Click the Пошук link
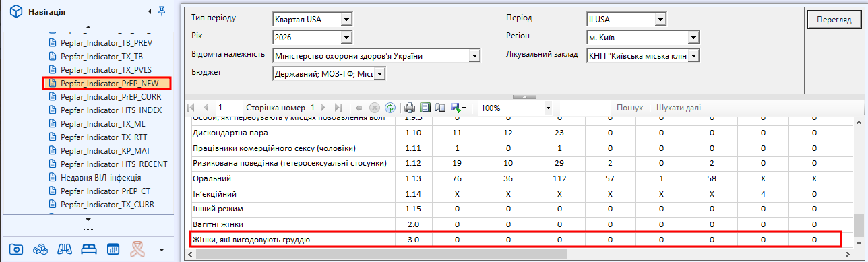Viewport: 868px width, 262px height. [629, 108]
